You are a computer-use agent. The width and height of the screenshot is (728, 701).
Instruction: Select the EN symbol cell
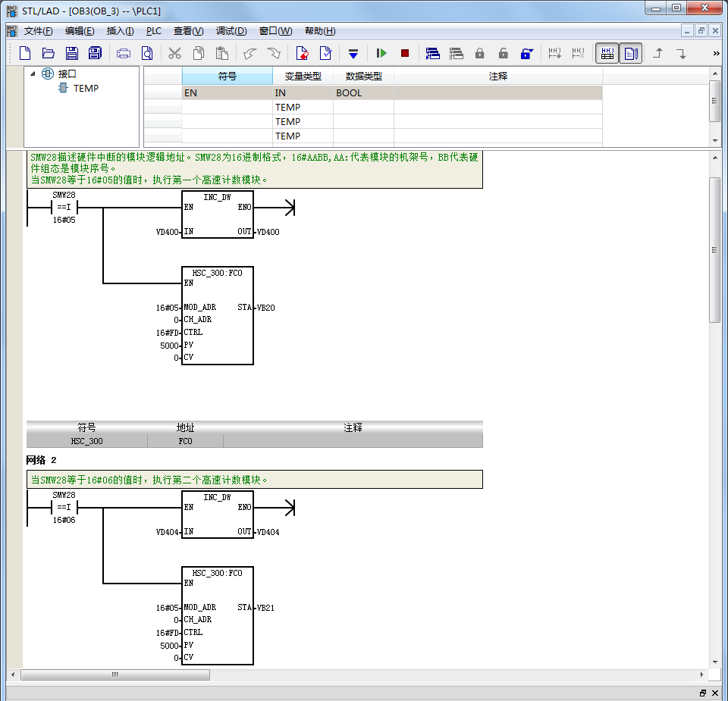227,92
